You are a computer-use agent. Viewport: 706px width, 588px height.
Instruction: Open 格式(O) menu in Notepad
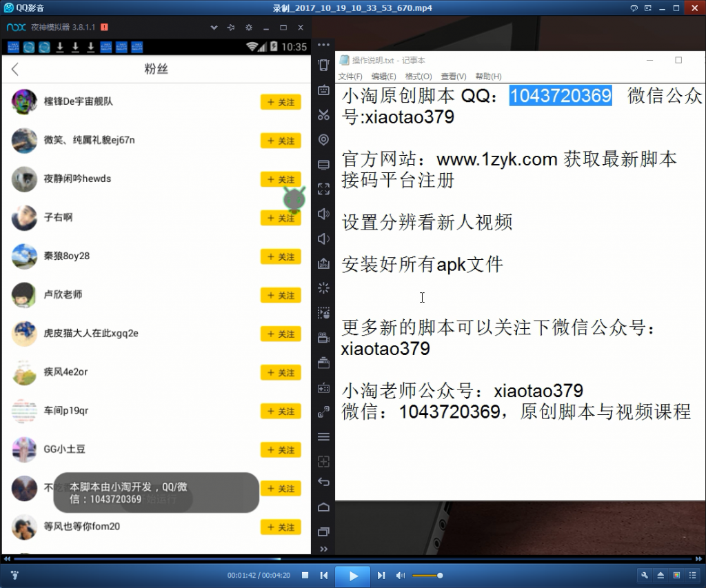pos(418,76)
